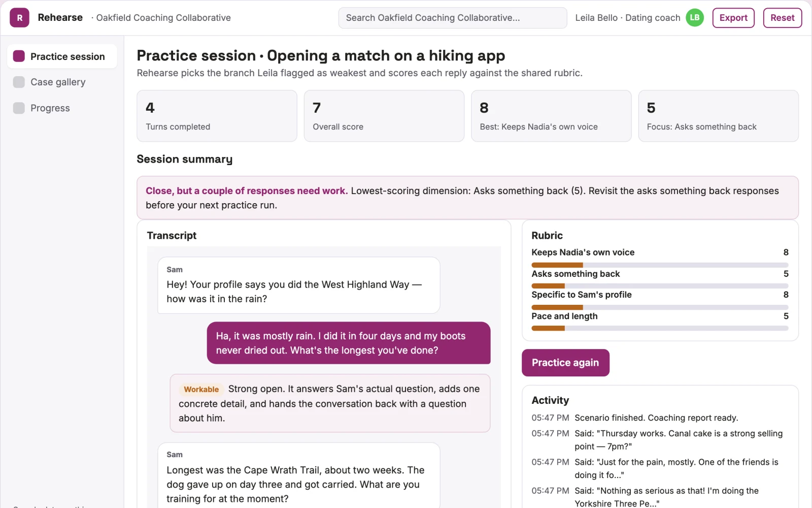Click the 'Scenario finished. Coaching report ready.' activity
The width and height of the screenshot is (812, 508).
click(x=656, y=418)
